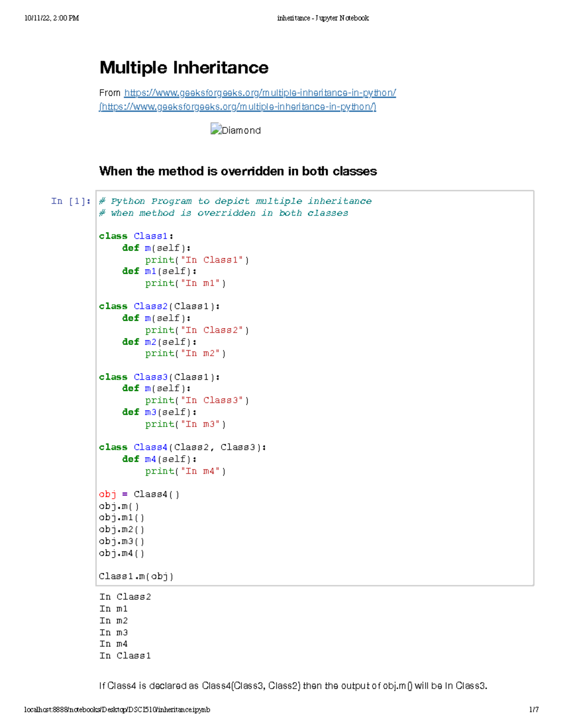
Task: Click the geeksforgeeks multiple-inheritance hyperlink
Action: tap(260, 92)
